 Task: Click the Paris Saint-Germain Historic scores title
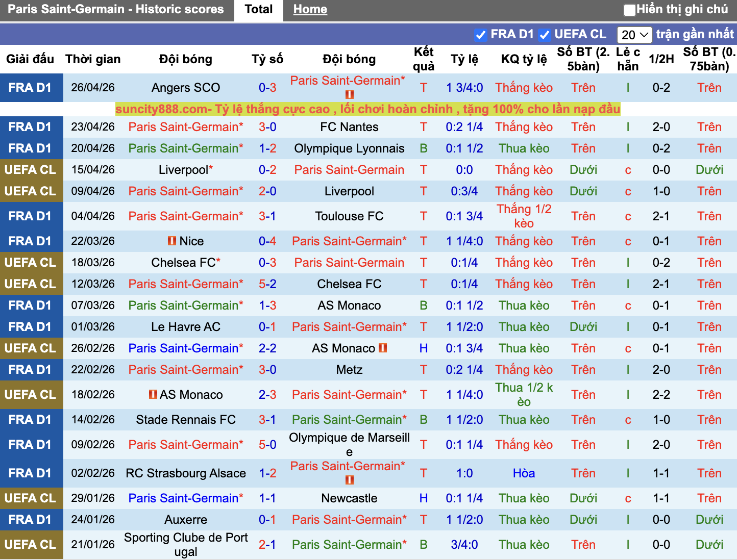click(x=116, y=9)
